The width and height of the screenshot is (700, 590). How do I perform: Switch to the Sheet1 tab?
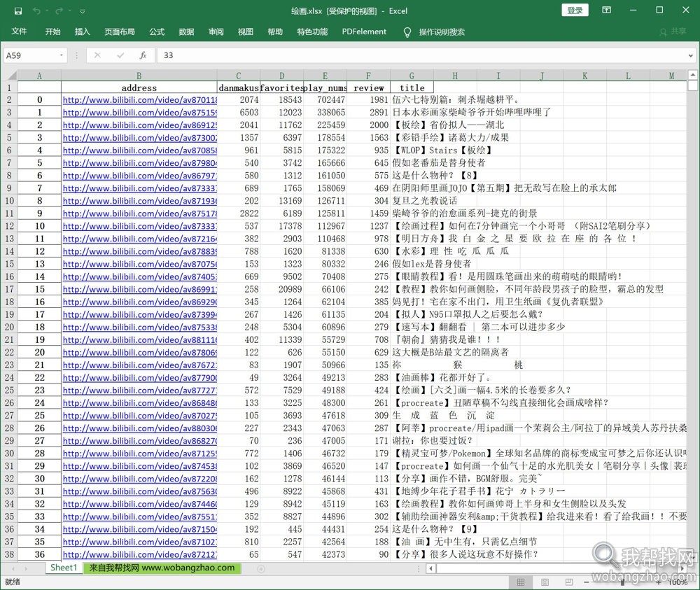(x=64, y=568)
